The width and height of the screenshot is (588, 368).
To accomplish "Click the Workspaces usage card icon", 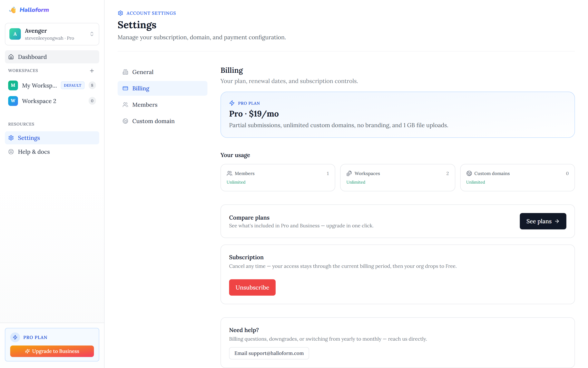I will click(349, 173).
